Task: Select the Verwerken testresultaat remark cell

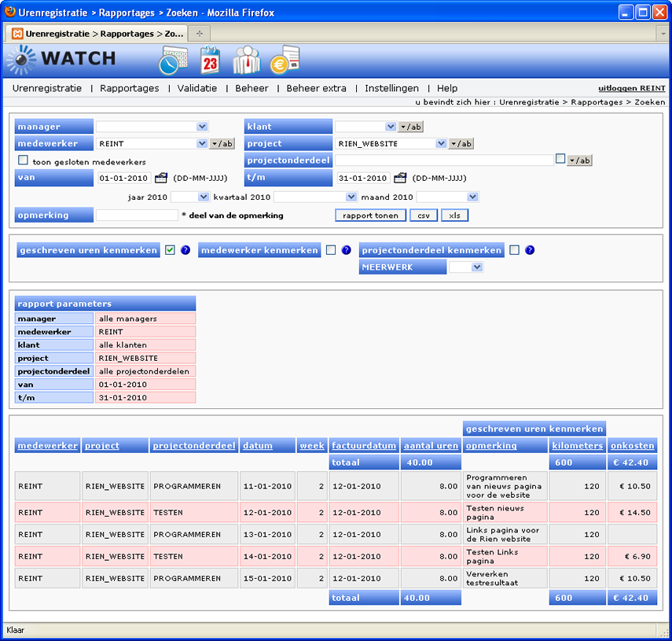Action: [505, 578]
